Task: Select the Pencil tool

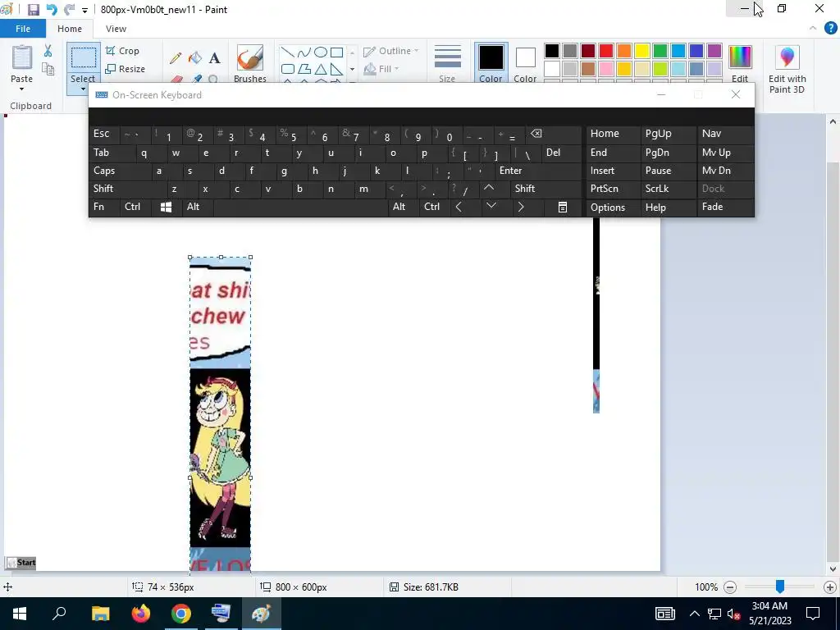Action: (x=176, y=58)
